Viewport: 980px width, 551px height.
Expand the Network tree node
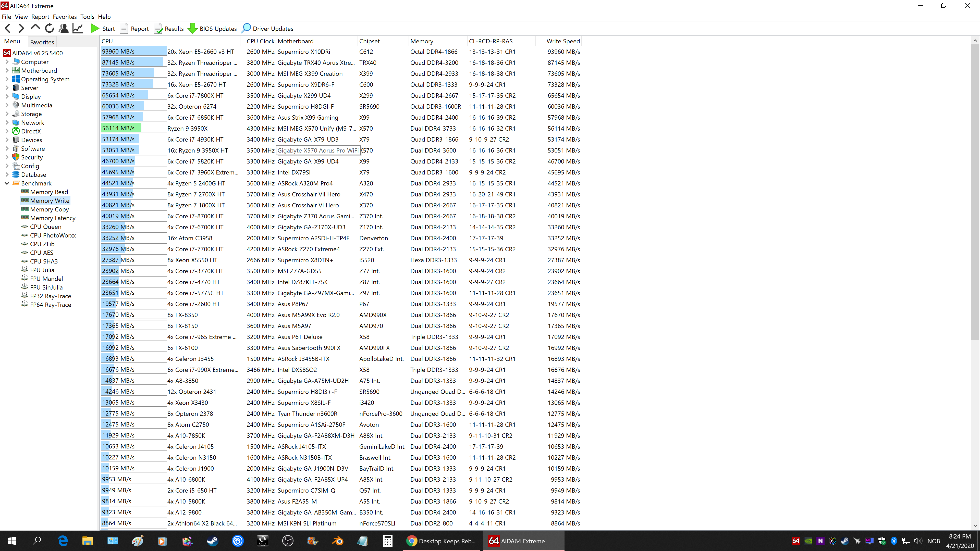coord(7,122)
